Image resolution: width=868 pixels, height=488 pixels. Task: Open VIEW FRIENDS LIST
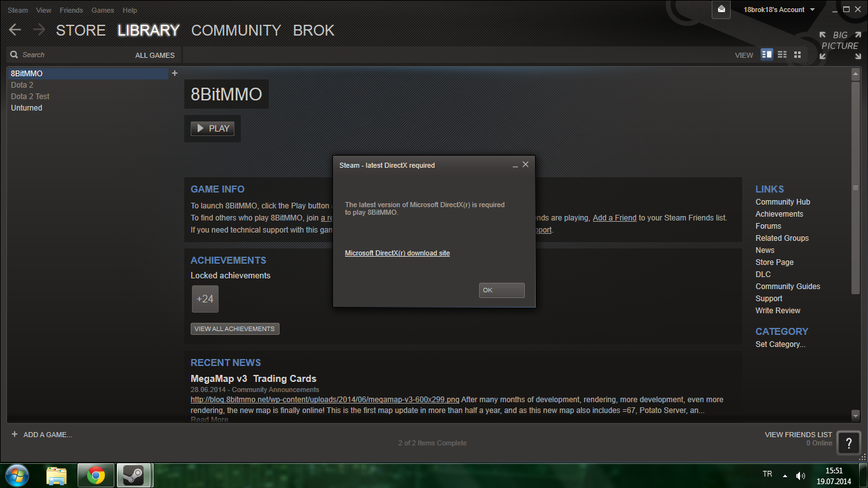(x=799, y=435)
